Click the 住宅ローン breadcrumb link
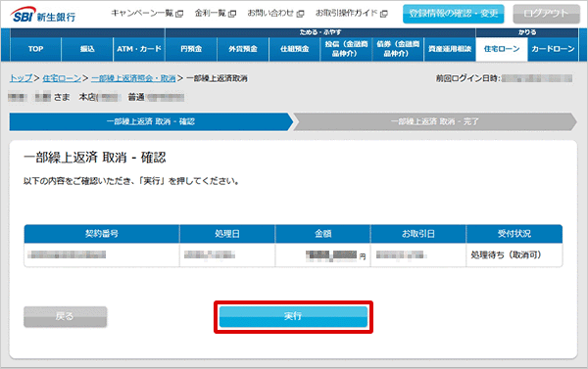 [62, 78]
